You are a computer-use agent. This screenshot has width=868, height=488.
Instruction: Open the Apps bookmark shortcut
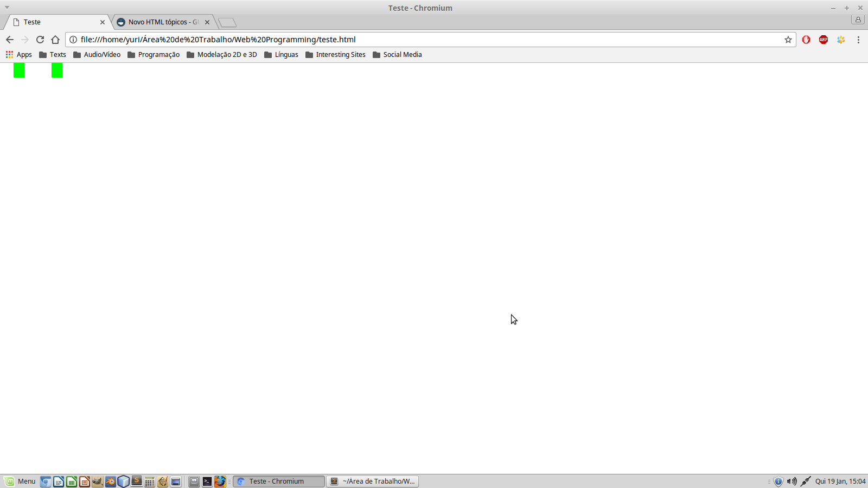point(19,55)
